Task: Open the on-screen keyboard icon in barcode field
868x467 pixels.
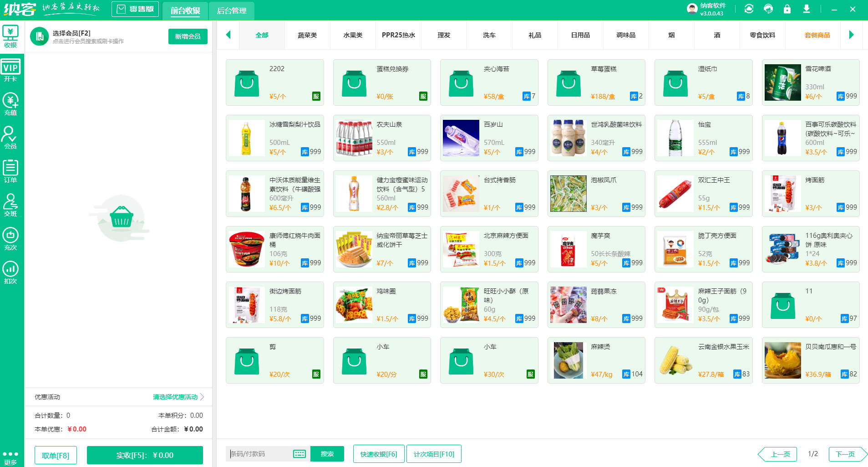Action: 299,454
